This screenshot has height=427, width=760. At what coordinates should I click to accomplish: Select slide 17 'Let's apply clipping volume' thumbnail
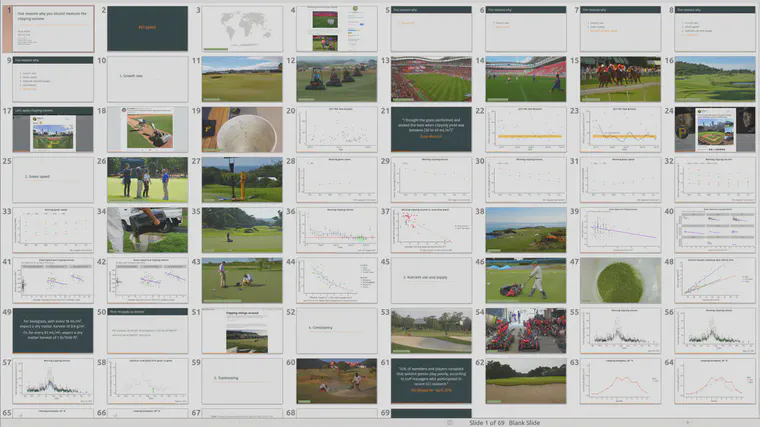[x=53, y=129]
